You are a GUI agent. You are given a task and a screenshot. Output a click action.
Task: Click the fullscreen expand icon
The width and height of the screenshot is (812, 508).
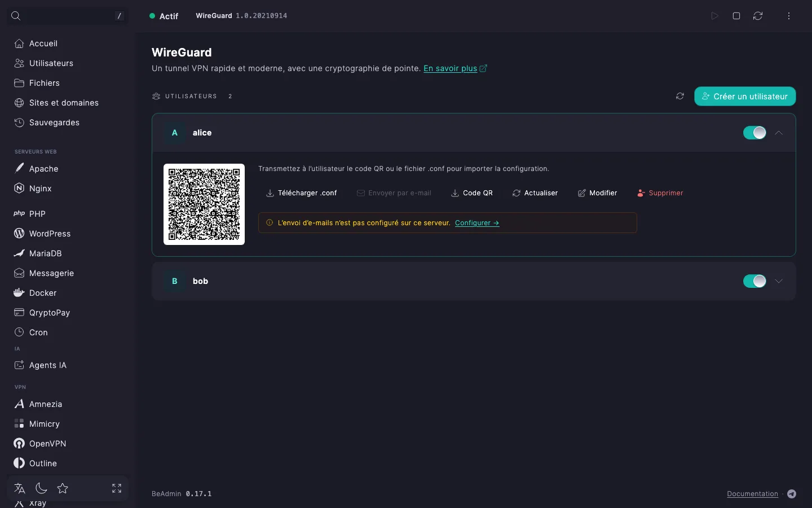[x=117, y=488]
